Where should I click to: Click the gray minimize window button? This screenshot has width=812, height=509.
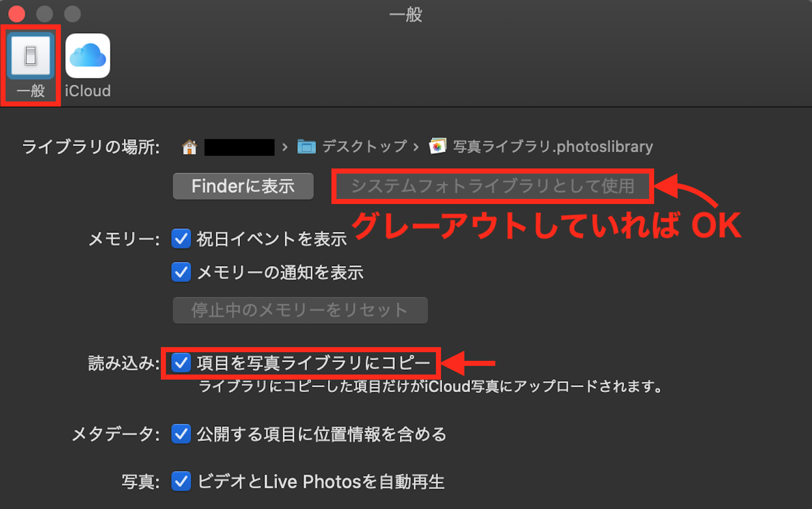tap(45, 14)
